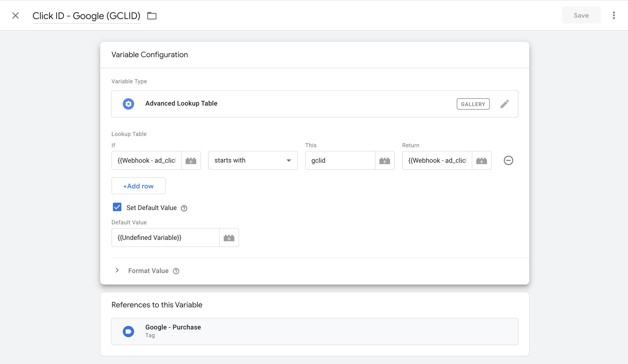Click the pencil icon to edit variable type
The image size is (628, 364).
(x=505, y=104)
